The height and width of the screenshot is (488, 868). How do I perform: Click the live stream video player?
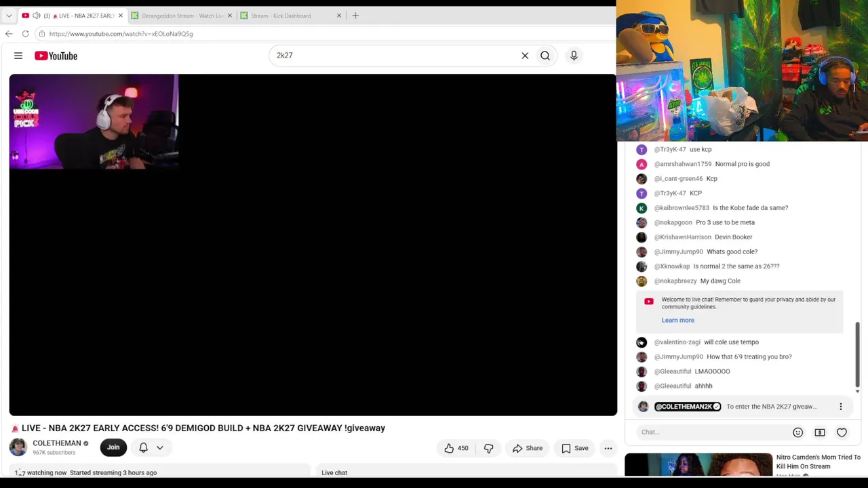pos(313,245)
